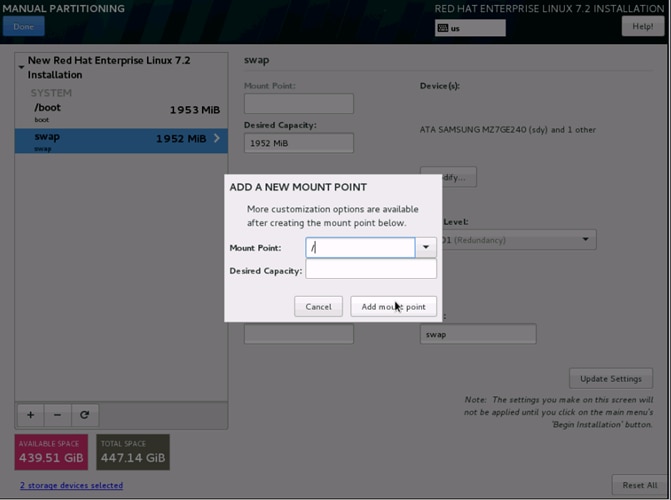Click the plus icon to add mount point
Screen dimensions: 671x500
point(30,415)
